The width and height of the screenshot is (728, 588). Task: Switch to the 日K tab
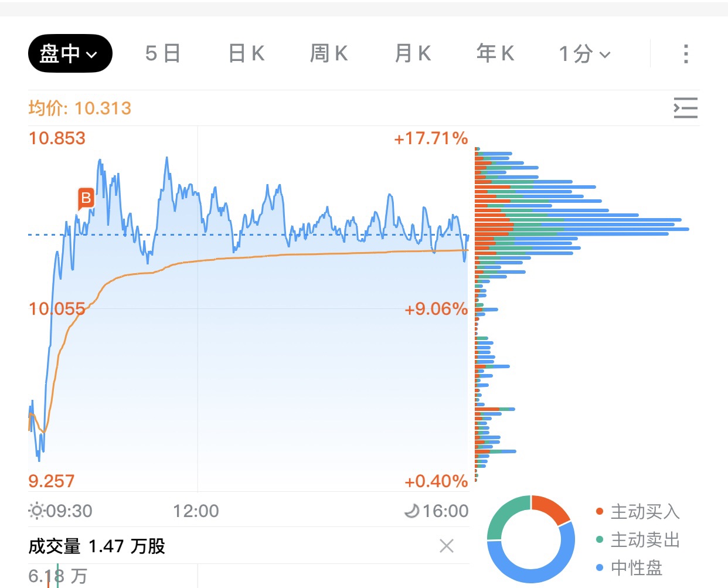click(246, 54)
